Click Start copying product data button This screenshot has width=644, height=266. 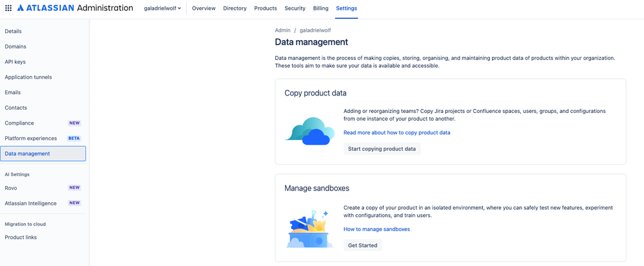(x=382, y=149)
